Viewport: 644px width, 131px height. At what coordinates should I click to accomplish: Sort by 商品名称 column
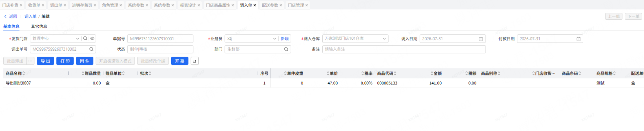click(24, 73)
